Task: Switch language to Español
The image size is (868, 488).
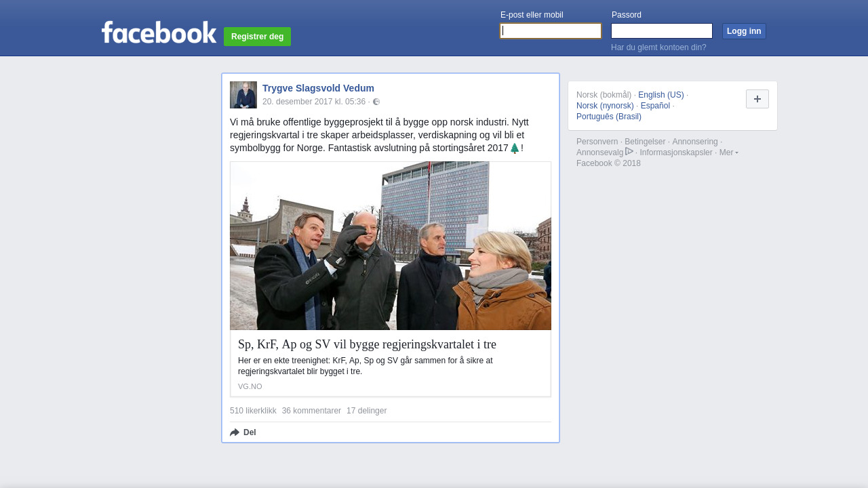Action: tap(655, 106)
